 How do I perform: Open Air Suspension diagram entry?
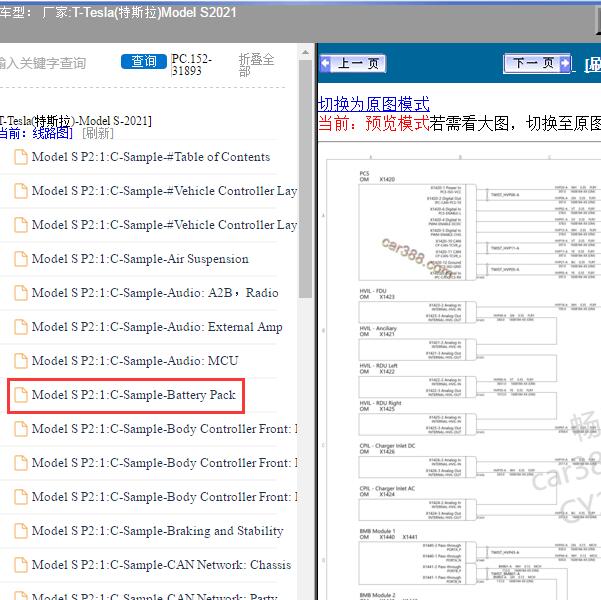[140, 259]
